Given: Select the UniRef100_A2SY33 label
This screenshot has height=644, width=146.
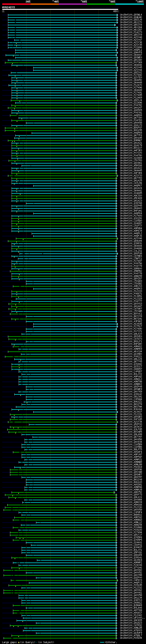Looking at the screenshot, I should pyautogui.click(x=131, y=176).
